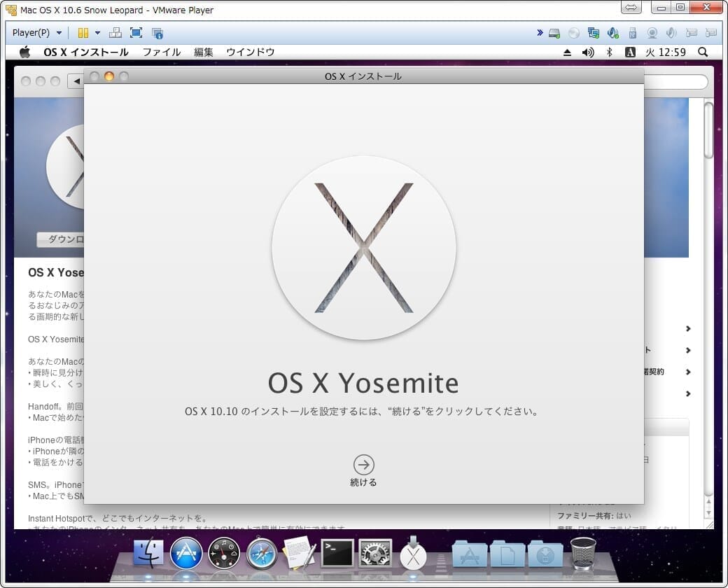Open System Preferences gear in the dock
Screen dimensions: 728x588
375,553
